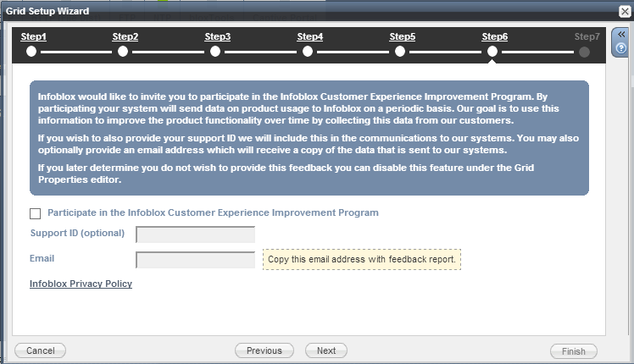Click into the Email text field
Screen dimensions: 634x364
[195, 259]
